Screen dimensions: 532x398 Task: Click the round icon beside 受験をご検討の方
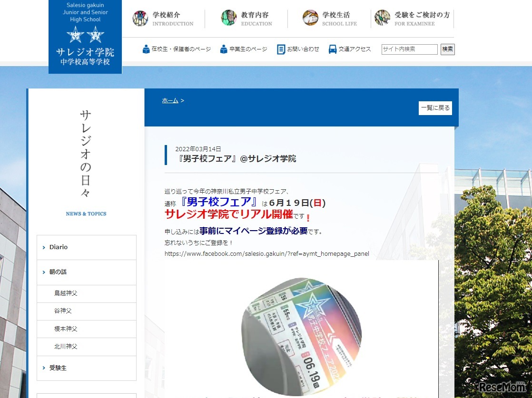(x=382, y=18)
